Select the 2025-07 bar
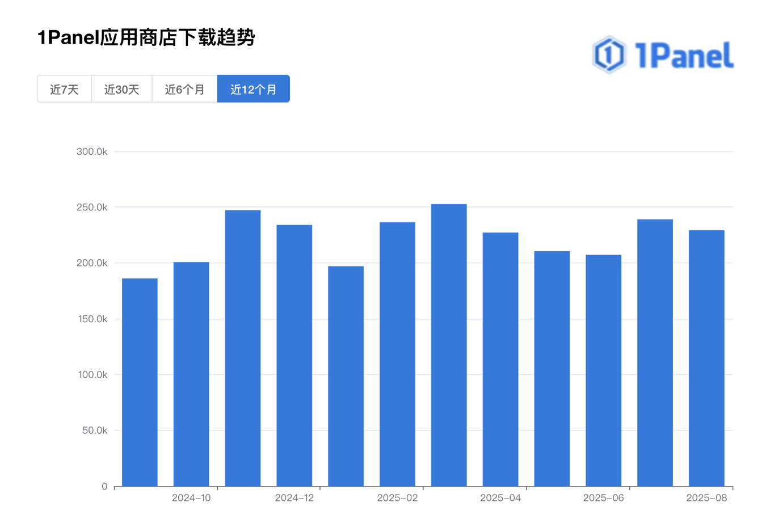Image resolution: width=783 pixels, height=532 pixels. click(655, 353)
